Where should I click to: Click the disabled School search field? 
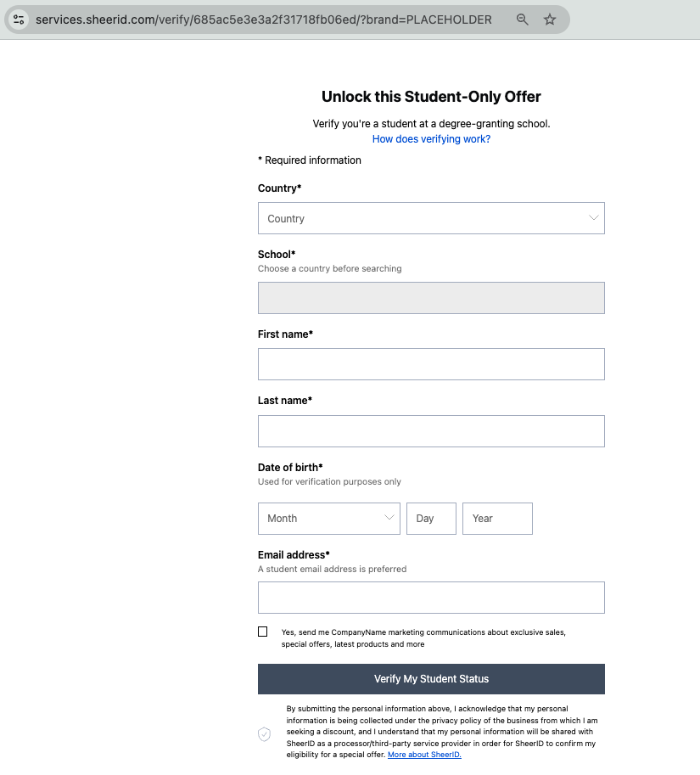coord(431,298)
